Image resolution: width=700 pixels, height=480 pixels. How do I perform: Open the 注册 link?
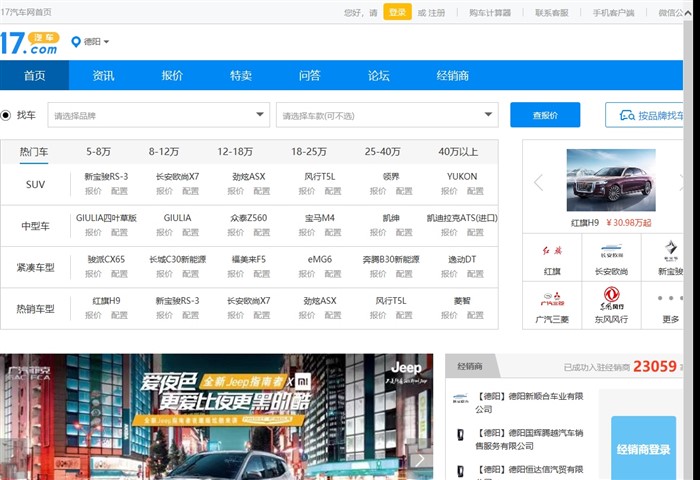click(x=437, y=13)
